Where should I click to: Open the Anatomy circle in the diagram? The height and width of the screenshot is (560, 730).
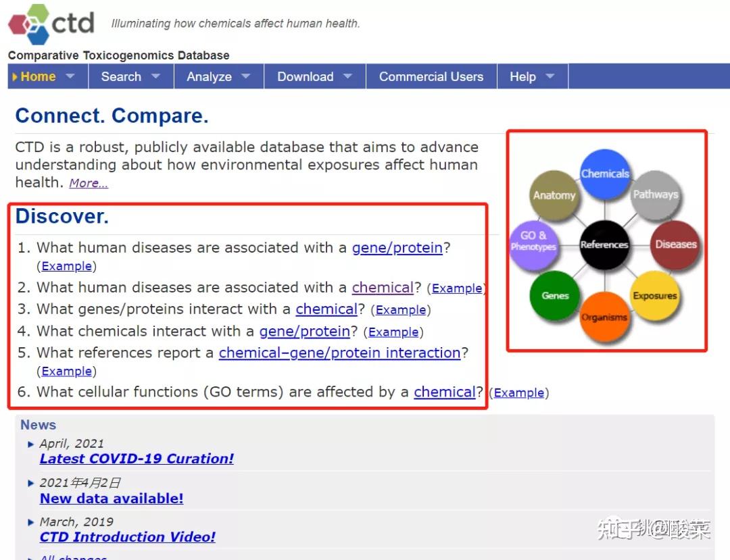554,195
